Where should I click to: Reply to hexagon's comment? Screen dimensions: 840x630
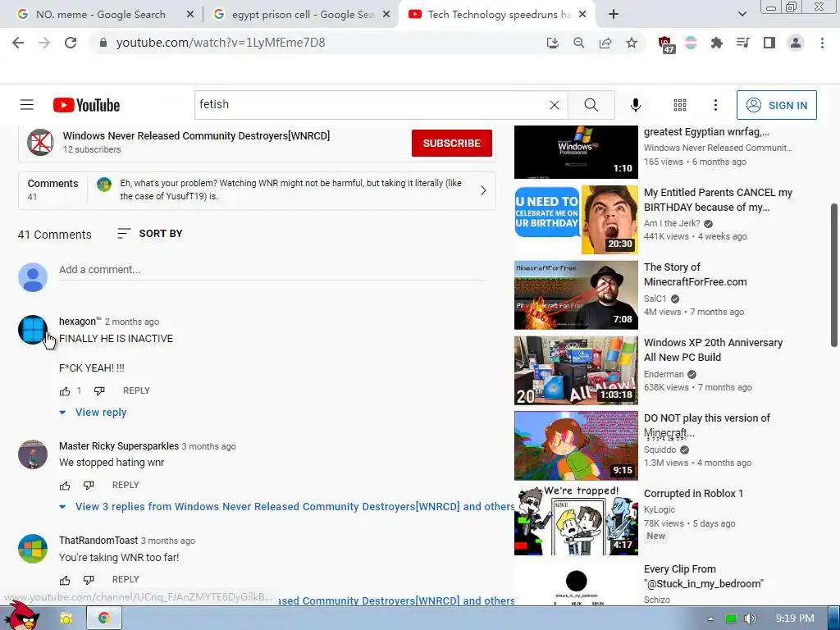coord(136,391)
